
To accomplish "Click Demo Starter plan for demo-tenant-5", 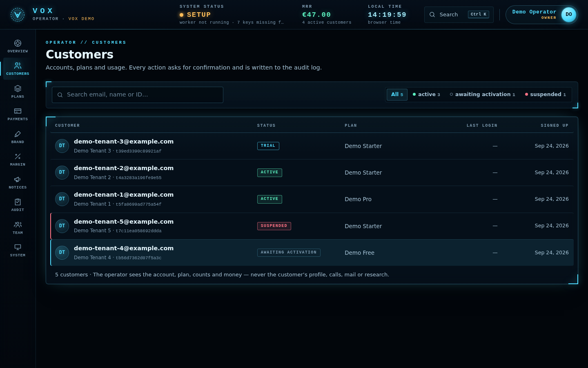I will pos(363,226).
